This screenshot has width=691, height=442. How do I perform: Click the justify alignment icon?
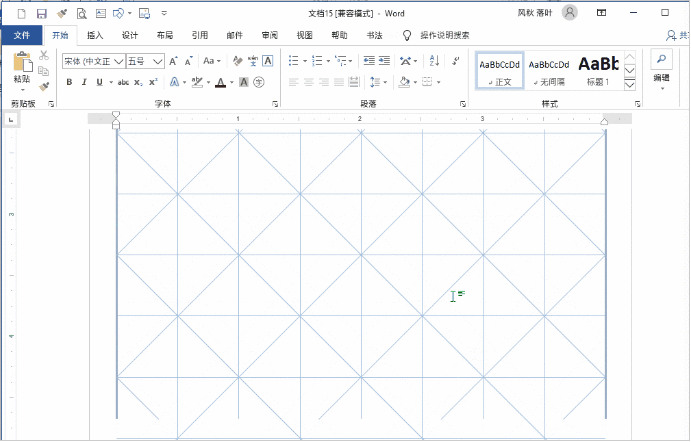pyautogui.click(x=339, y=82)
